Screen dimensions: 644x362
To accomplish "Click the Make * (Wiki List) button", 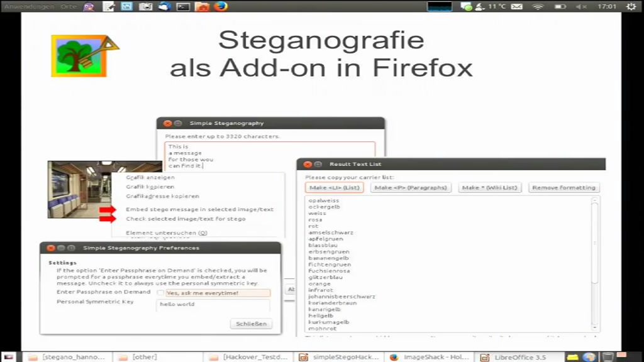I will (x=489, y=187).
